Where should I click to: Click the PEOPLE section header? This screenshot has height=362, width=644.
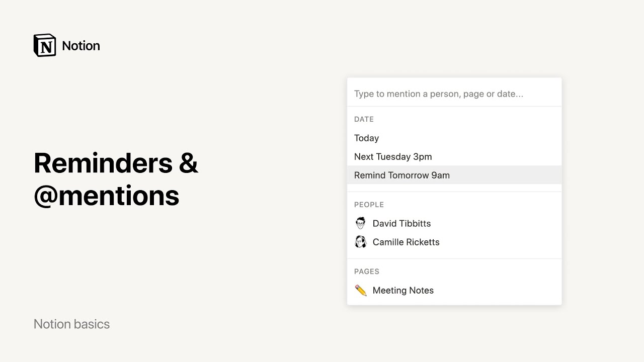click(x=369, y=205)
